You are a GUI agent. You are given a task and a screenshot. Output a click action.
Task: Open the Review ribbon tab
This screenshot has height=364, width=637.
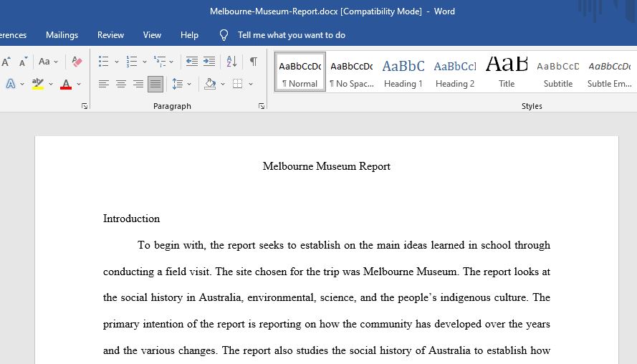pyautogui.click(x=110, y=35)
